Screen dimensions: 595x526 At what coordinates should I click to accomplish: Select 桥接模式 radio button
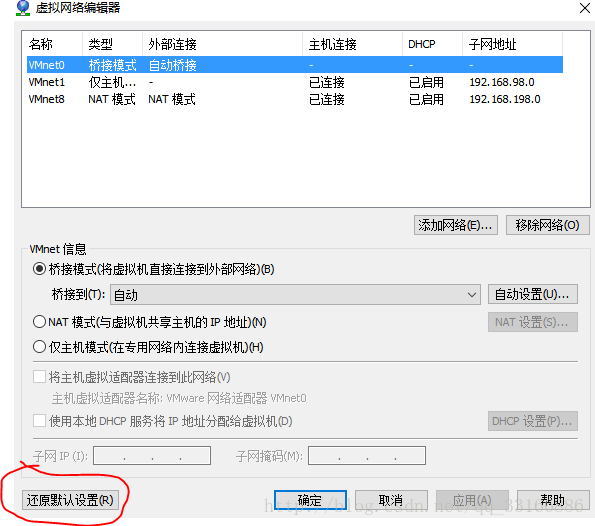39,269
